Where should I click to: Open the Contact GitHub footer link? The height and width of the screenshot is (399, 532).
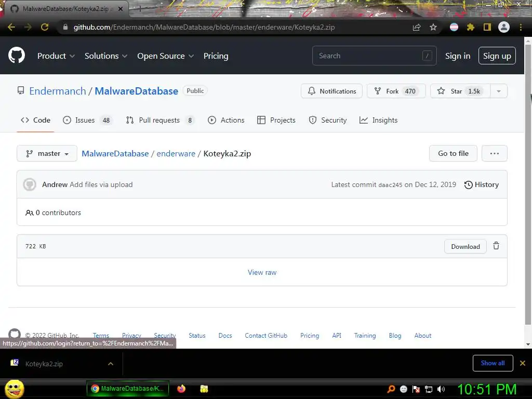(266, 336)
